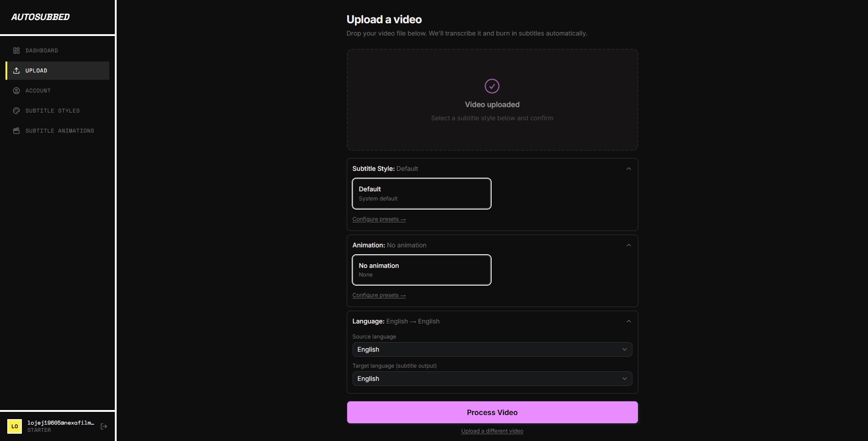The width and height of the screenshot is (868, 441).
Task: Collapse the Subtitle Style section chevron
Action: pos(629,169)
